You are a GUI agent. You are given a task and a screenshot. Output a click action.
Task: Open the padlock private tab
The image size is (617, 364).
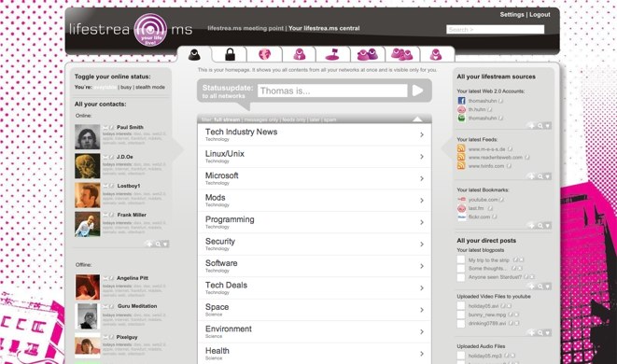coord(230,54)
